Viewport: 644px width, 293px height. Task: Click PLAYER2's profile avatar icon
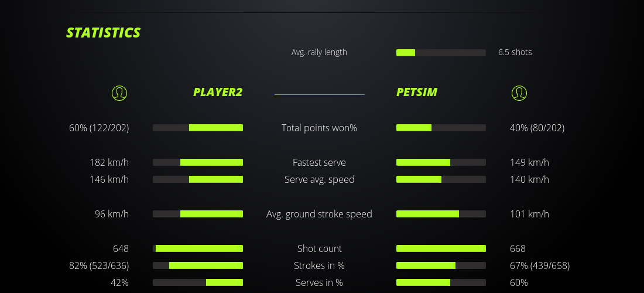click(x=119, y=93)
